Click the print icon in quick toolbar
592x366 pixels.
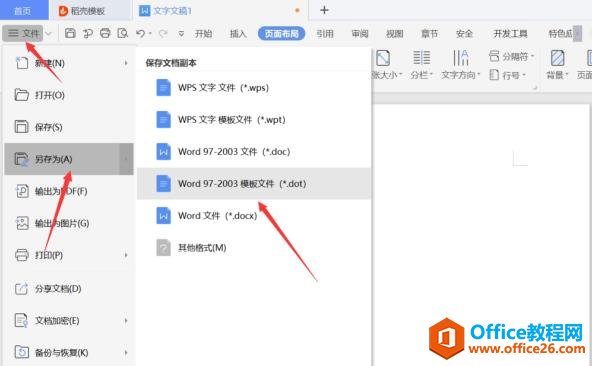coord(105,33)
